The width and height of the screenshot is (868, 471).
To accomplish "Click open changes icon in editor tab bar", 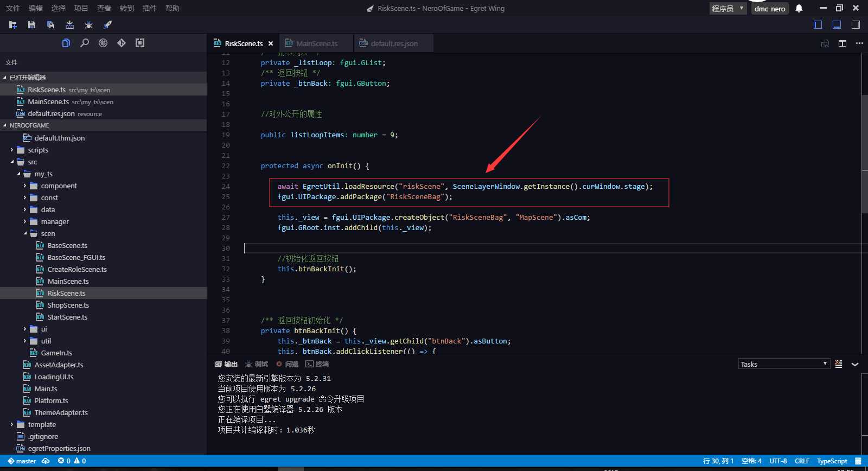I will (x=825, y=43).
